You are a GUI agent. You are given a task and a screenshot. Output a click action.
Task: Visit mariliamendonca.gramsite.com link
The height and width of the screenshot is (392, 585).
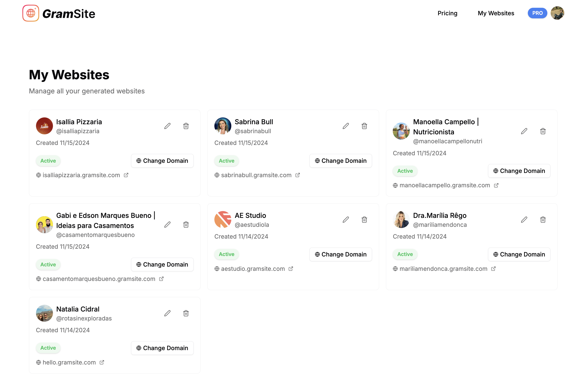pos(443,268)
